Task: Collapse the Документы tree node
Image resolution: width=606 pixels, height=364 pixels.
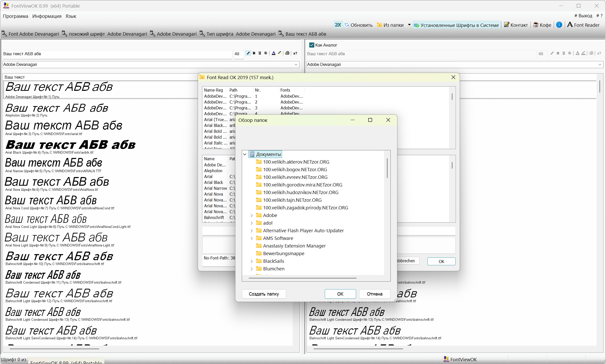Action: pos(245,154)
